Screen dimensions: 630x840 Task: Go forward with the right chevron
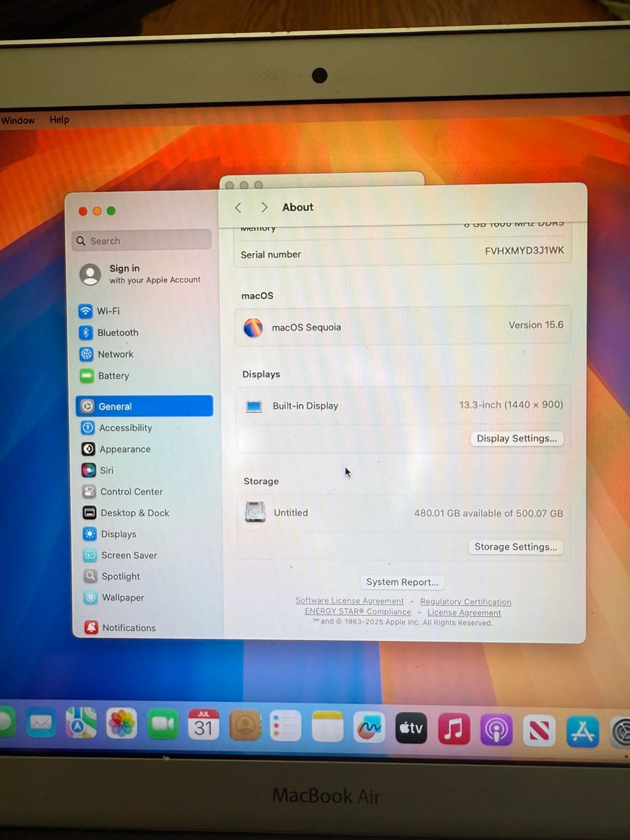[264, 207]
